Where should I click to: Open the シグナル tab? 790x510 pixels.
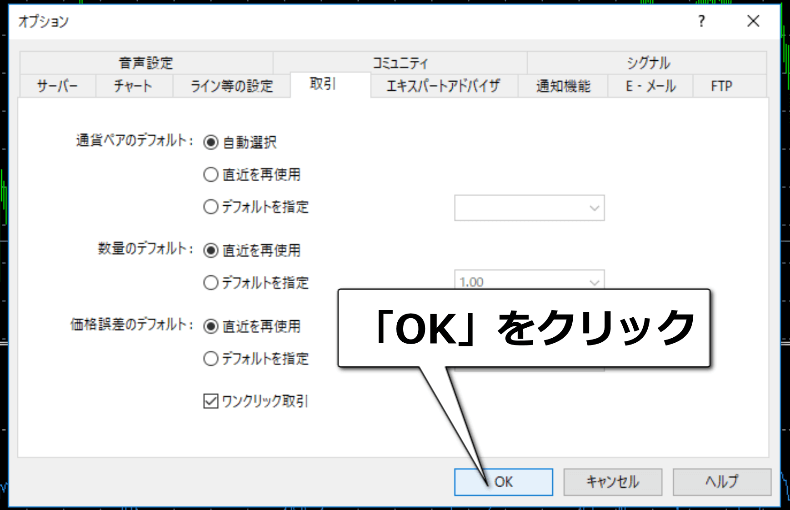click(647, 63)
